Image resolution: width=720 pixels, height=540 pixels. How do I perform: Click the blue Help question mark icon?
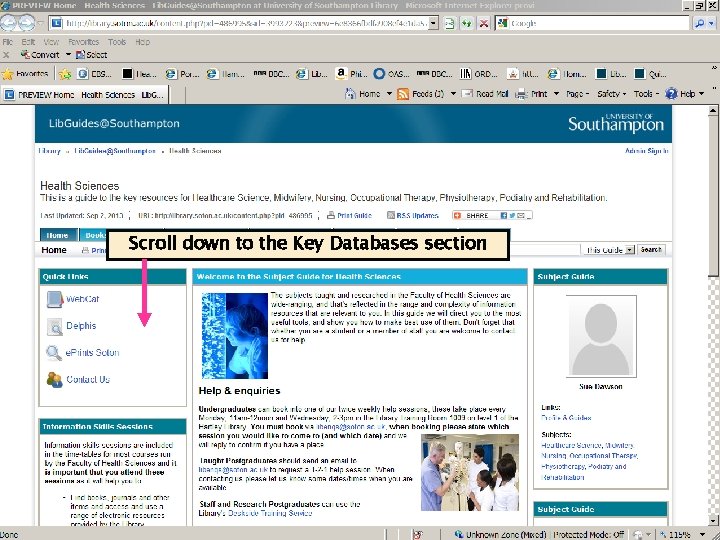[671, 94]
